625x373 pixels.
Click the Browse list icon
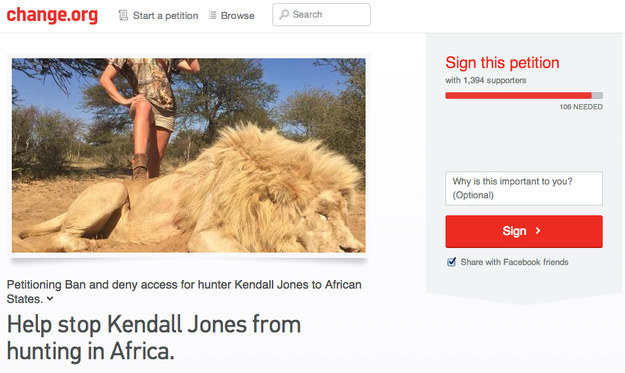[x=212, y=15]
